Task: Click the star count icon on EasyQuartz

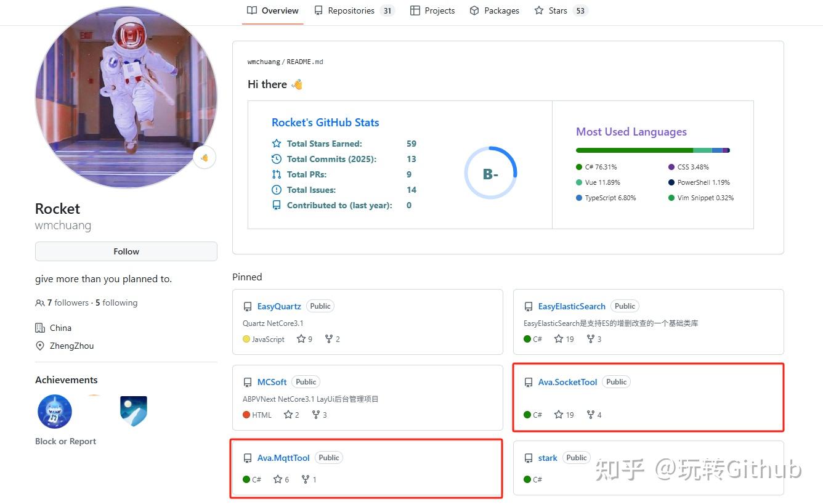Action: (x=301, y=339)
